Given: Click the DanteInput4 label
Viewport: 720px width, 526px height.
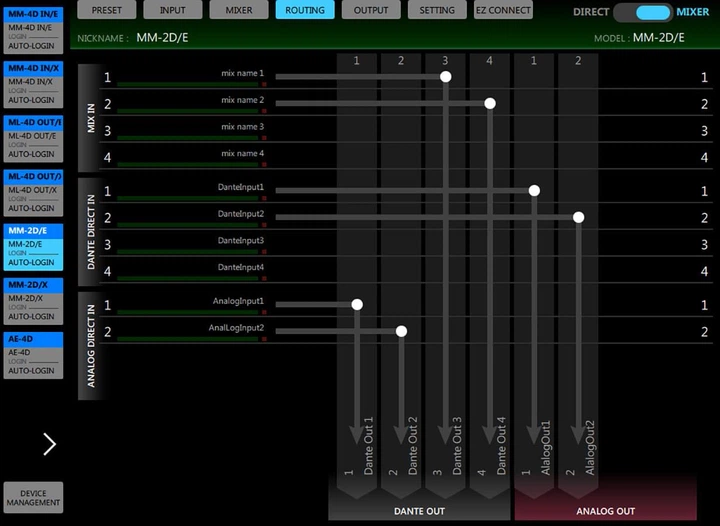Looking at the screenshot, I should [241, 267].
